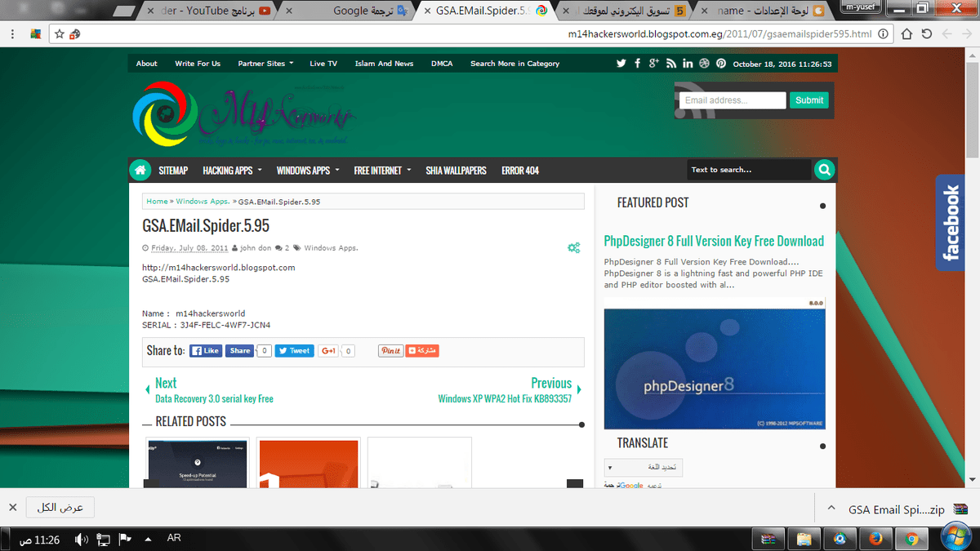The image size is (980, 551).
Task: Open the Error 404 nav item
Action: (x=520, y=171)
